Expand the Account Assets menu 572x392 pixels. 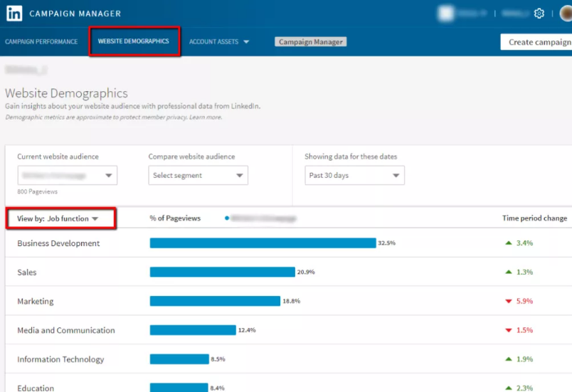pos(219,42)
